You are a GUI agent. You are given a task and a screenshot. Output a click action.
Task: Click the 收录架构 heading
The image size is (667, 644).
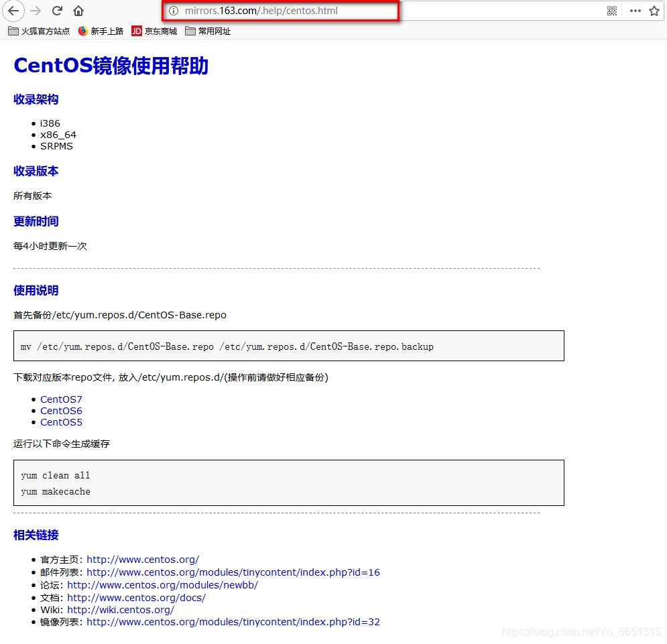click(x=36, y=99)
